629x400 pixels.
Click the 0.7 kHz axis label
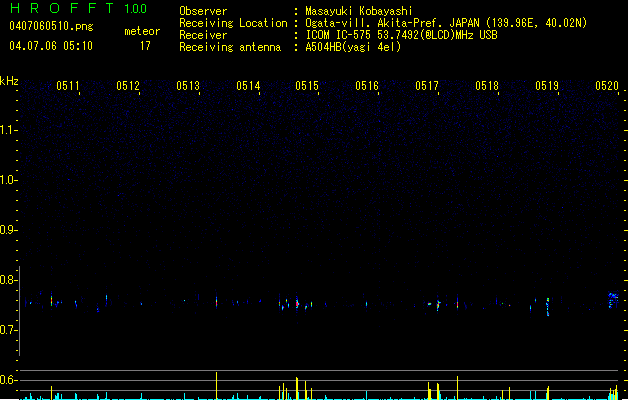click(x=8, y=330)
